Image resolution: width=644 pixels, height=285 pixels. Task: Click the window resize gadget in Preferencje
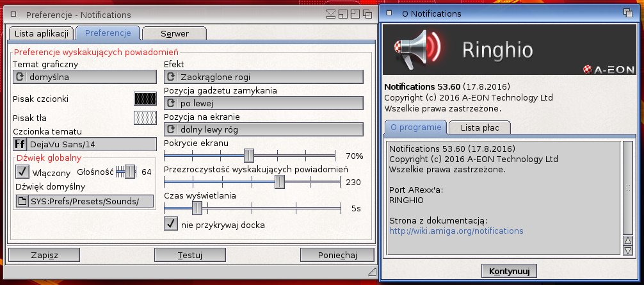(372, 271)
